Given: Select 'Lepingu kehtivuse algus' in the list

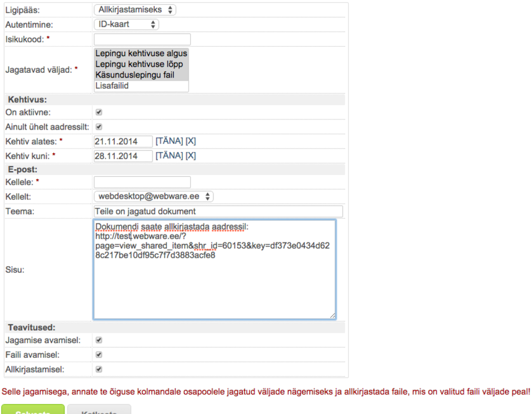Looking at the screenshot, I should [141, 54].
